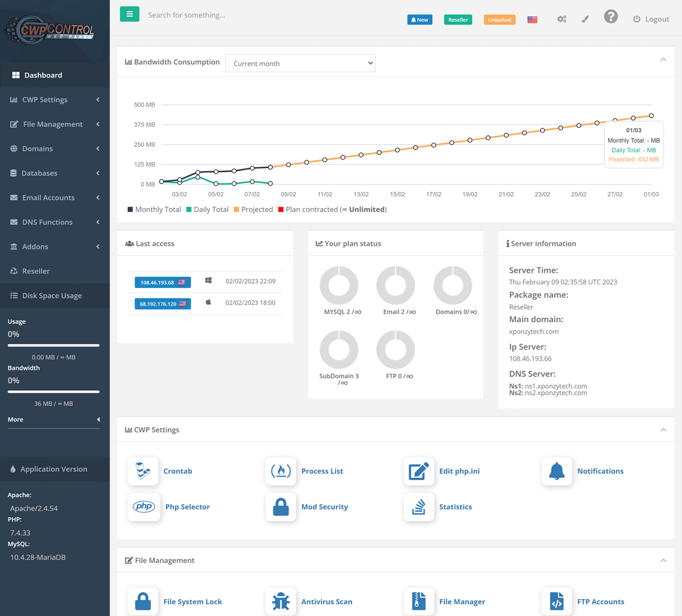682x616 pixels.
Task: Click Apache/2.4.54 version text
Action: (34, 508)
